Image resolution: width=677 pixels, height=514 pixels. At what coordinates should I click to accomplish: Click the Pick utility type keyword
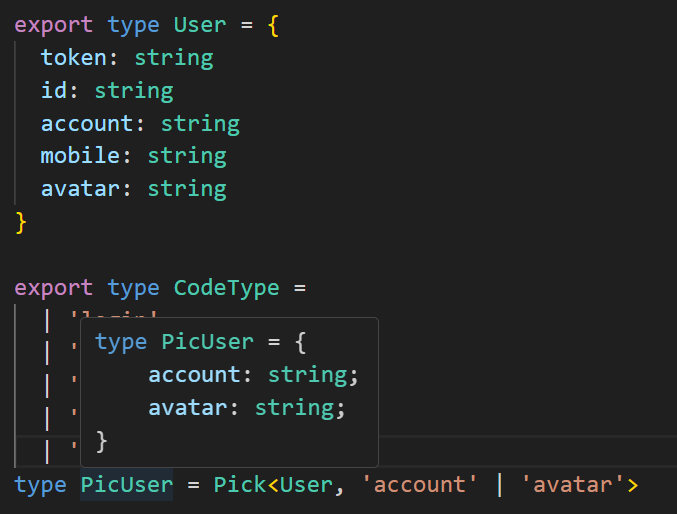click(239, 486)
